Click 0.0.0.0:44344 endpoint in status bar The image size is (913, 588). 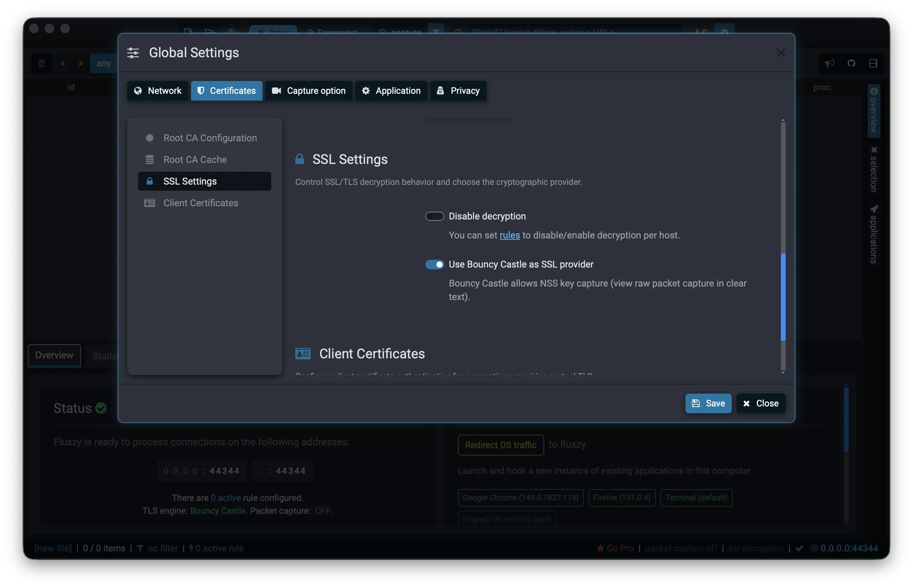click(849, 548)
